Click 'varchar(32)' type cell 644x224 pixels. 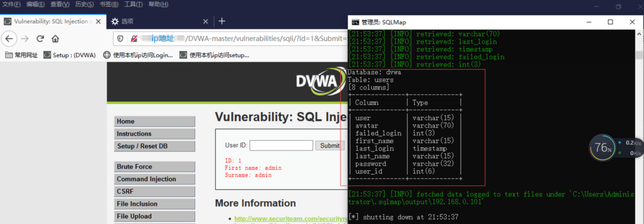[x=434, y=164]
